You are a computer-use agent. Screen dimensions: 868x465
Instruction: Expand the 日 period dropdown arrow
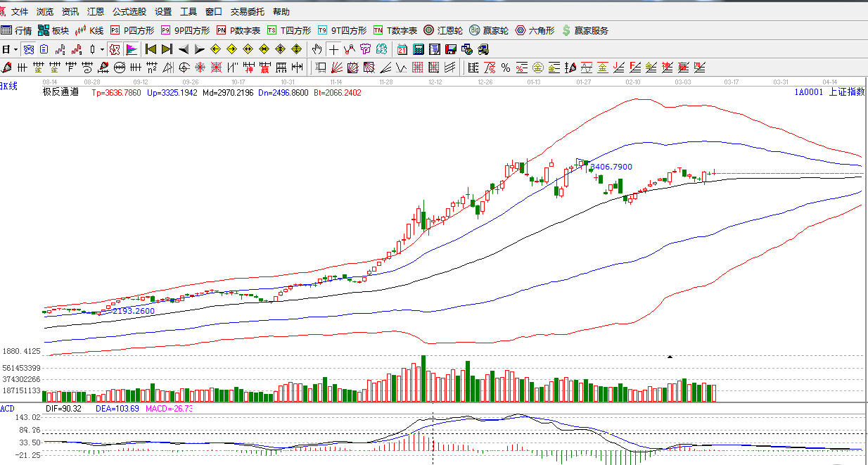(15, 49)
